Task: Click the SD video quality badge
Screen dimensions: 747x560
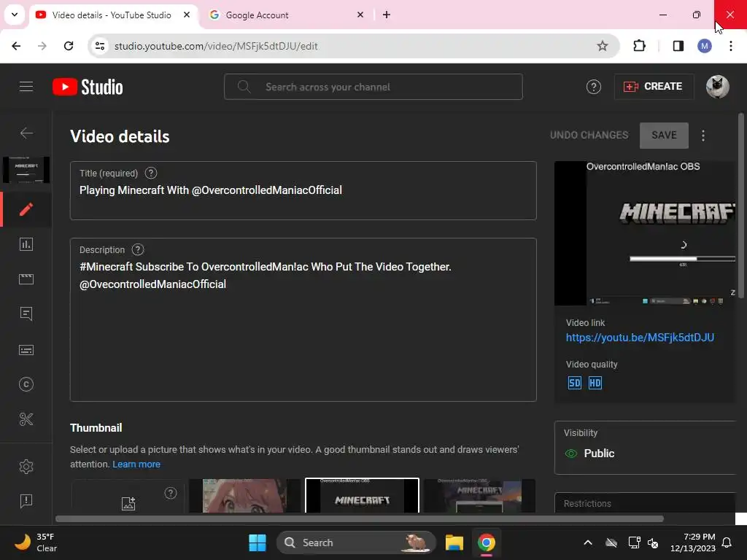Action: [x=575, y=383]
